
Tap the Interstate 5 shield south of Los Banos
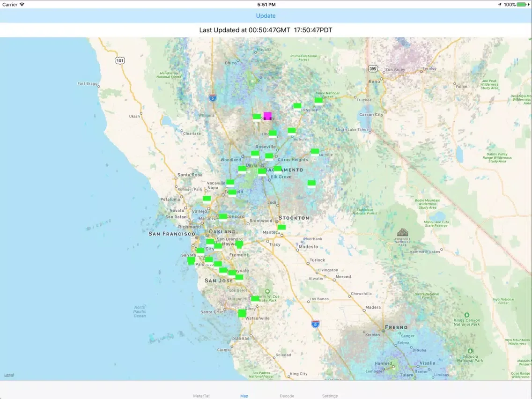[x=315, y=324]
